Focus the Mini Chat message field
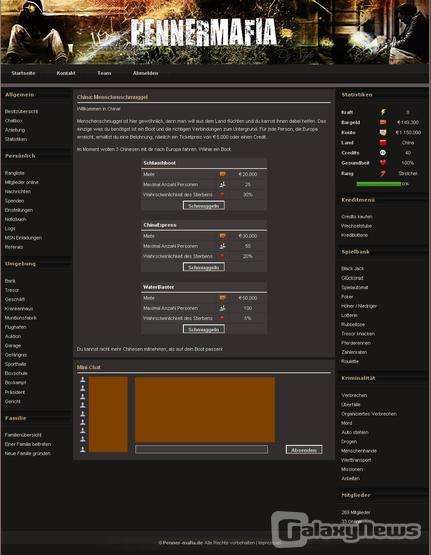Image resolution: width=431 pixels, height=555 pixels. (201, 450)
